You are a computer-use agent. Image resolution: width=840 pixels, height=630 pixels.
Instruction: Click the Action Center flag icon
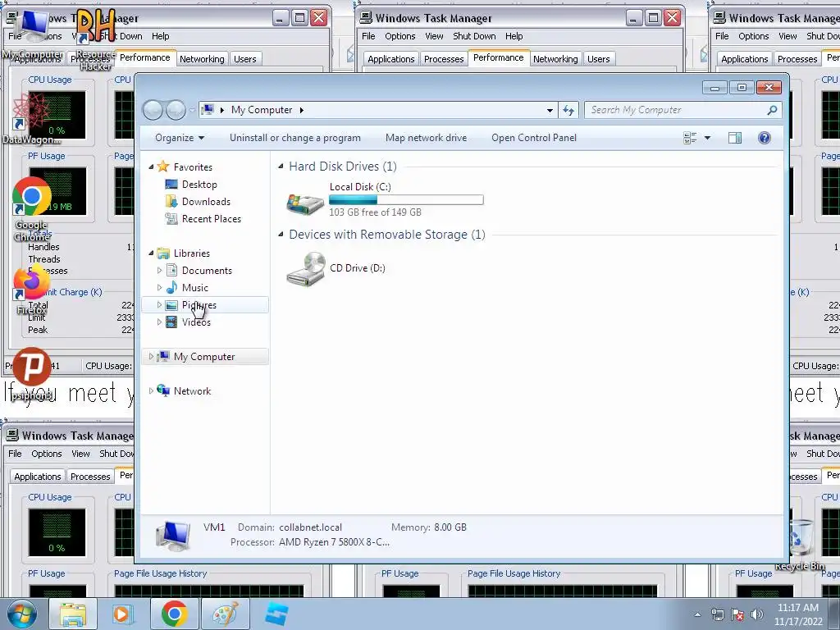click(x=737, y=614)
